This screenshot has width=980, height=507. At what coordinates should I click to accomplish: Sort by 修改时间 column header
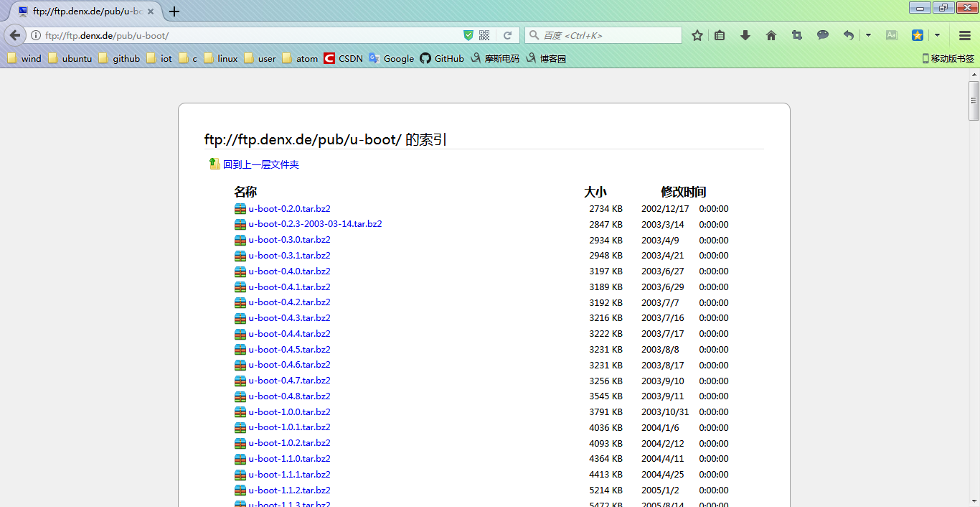click(x=684, y=192)
